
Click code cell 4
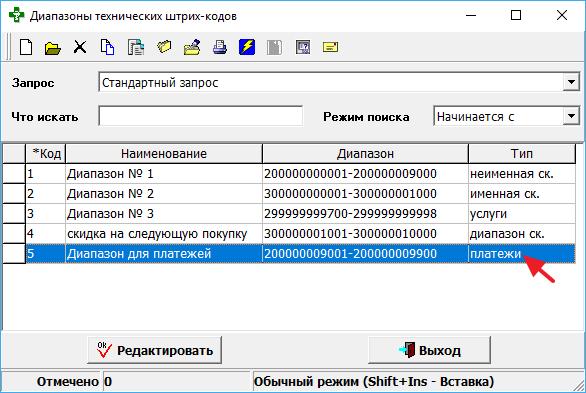pos(46,234)
